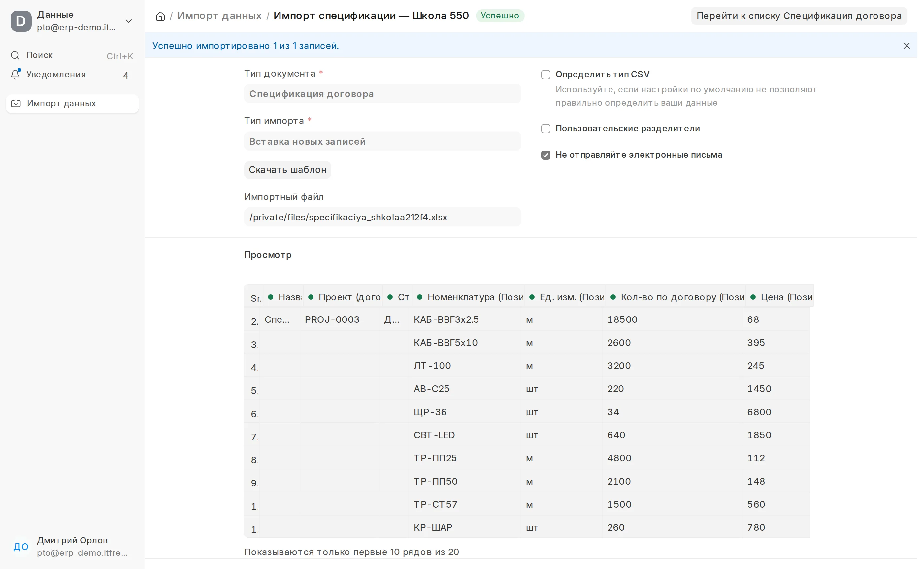924x569 pixels.
Task: Open Уведомления sidebar item
Action: pos(73,75)
